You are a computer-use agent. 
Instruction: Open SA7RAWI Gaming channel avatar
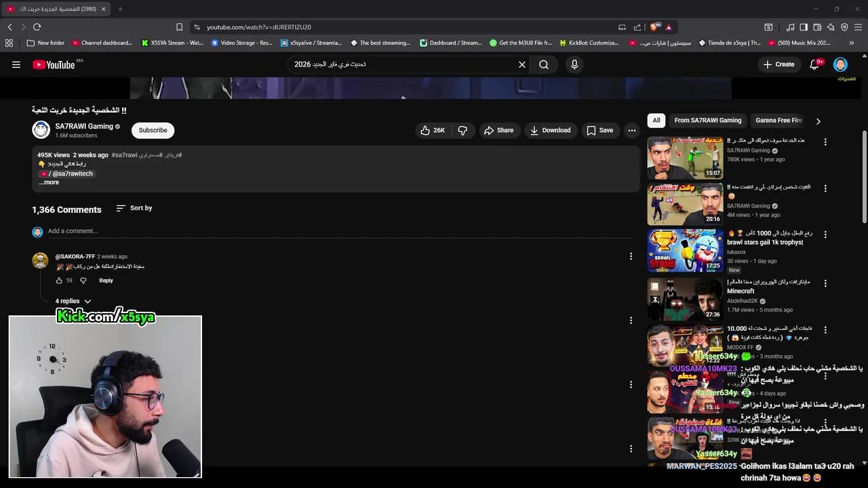pos(41,129)
